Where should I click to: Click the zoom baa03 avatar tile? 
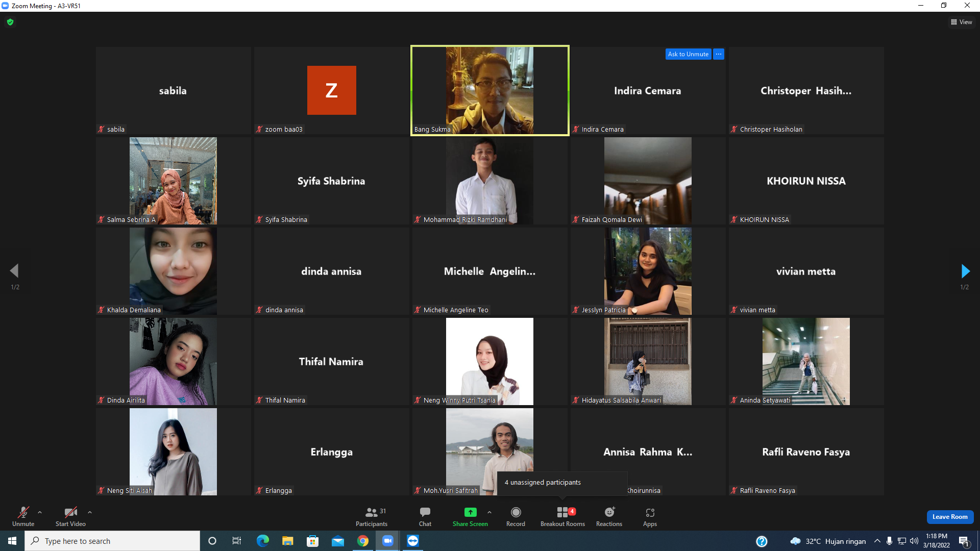(331, 90)
